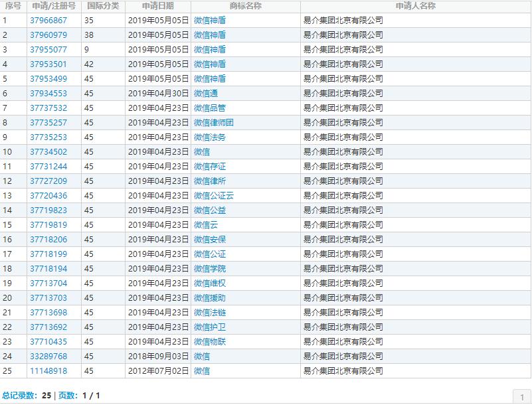The width and height of the screenshot is (532, 405).
Task: Select trademark name 微信律师团
Action: pos(214,122)
